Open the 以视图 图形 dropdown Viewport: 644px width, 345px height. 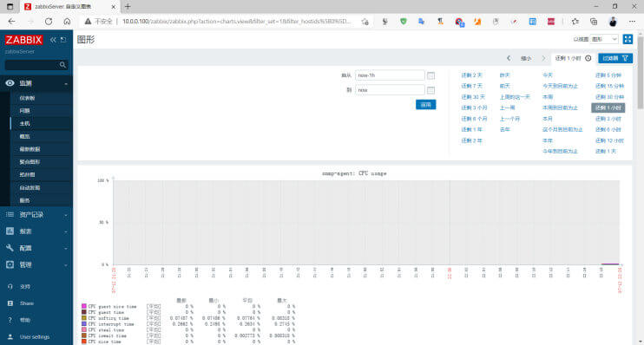pos(604,39)
